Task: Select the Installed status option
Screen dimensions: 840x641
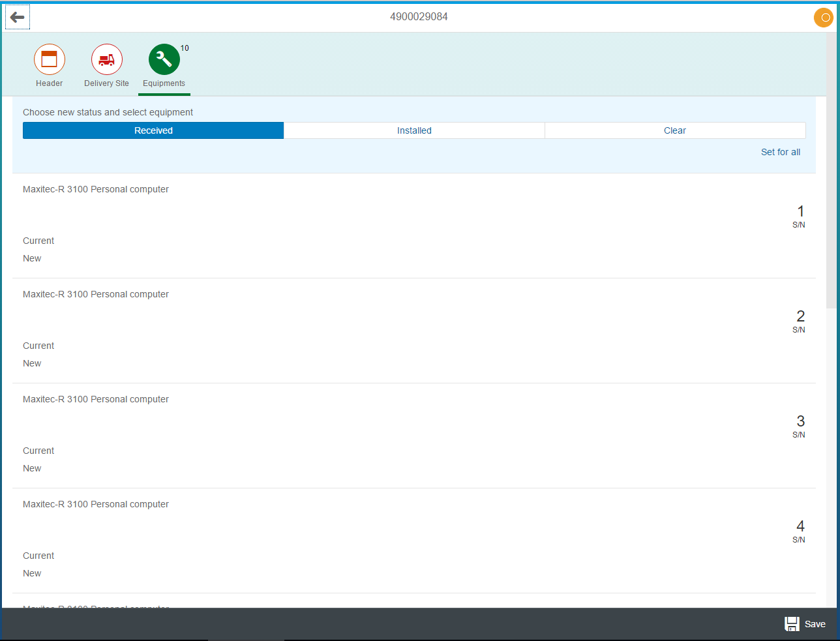Action: click(414, 130)
